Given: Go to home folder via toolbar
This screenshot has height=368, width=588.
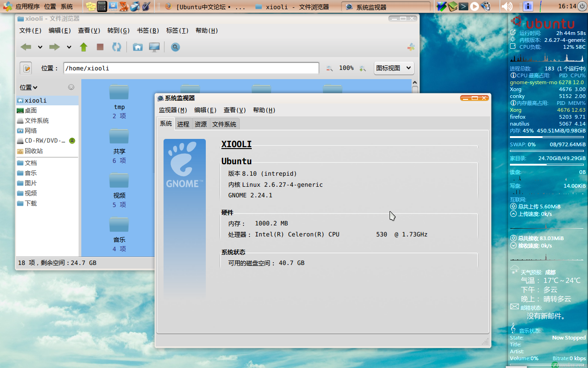Looking at the screenshot, I should (137, 47).
